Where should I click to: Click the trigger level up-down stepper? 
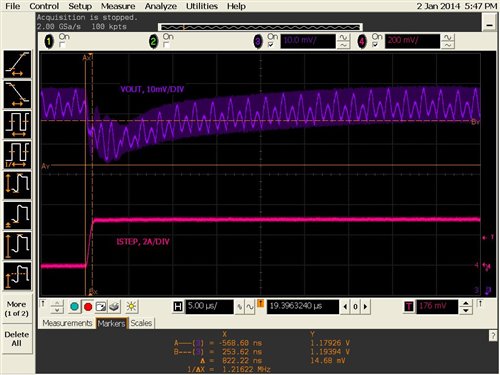click(x=466, y=307)
